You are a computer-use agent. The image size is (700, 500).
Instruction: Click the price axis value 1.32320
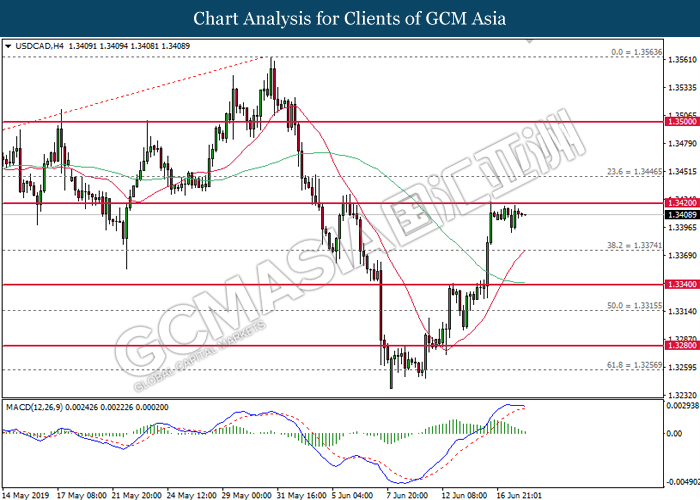pos(682,396)
